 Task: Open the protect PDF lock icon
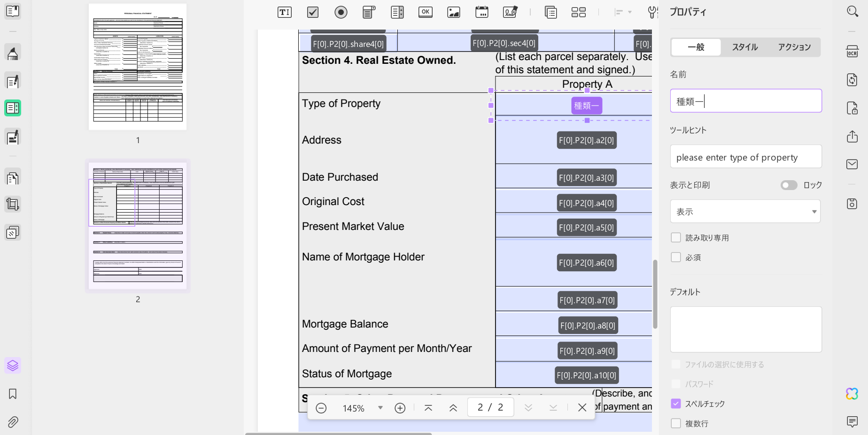pyautogui.click(x=852, y=108)
